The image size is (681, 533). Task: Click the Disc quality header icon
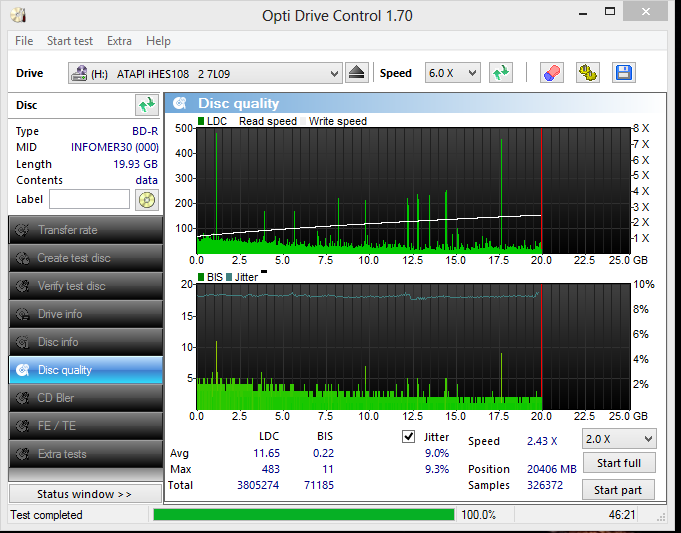click(179, 103)
